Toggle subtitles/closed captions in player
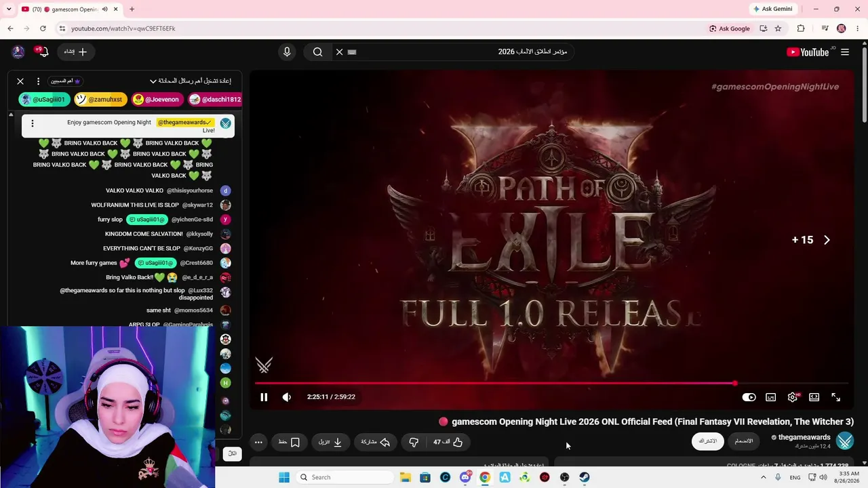868x488 pixels. [x=770, y=397]
